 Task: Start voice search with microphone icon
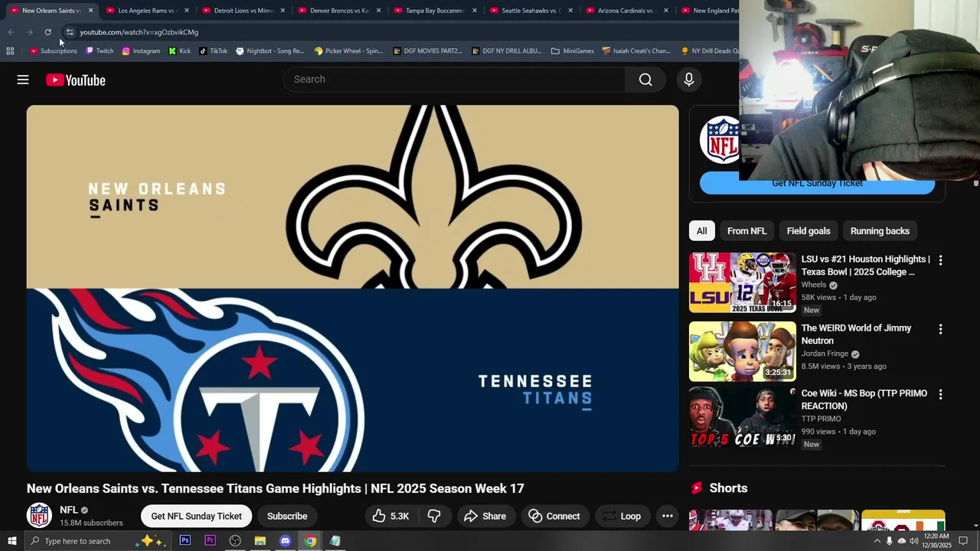688,80
